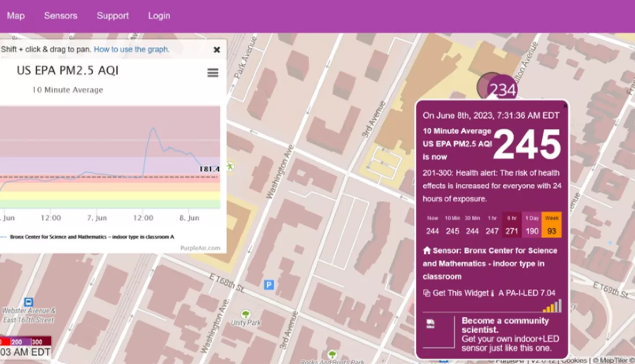635x364 pixels.
Task: Close the graph panel with the X
Action: (x=217, y=50)
